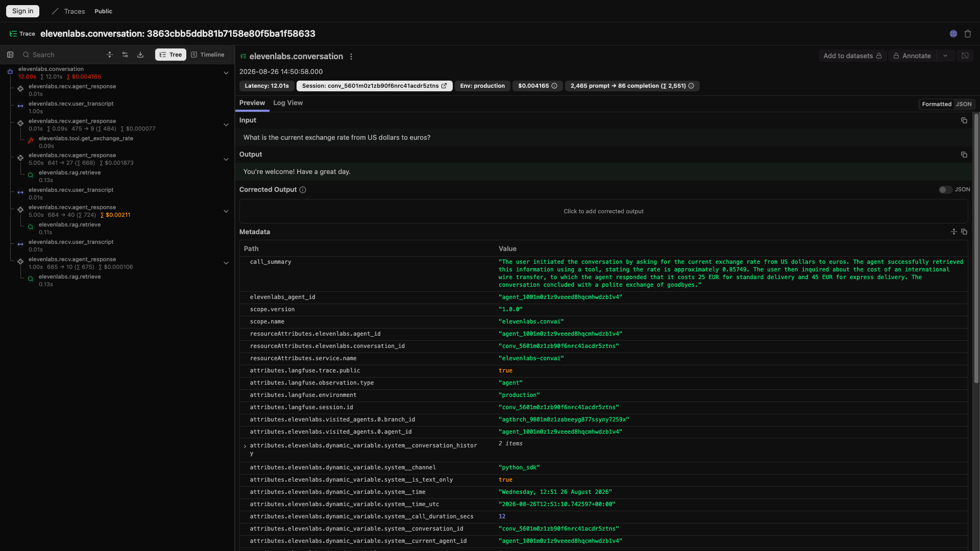Collapse the agent_response node costing $0.000077

click(x=226, y=125)
